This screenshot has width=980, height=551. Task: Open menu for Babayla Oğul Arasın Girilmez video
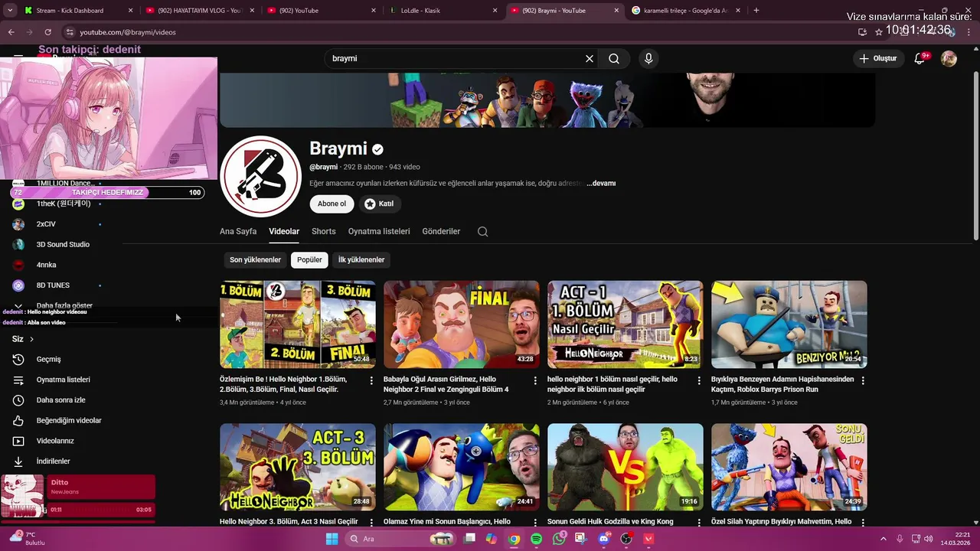point(535,380)
